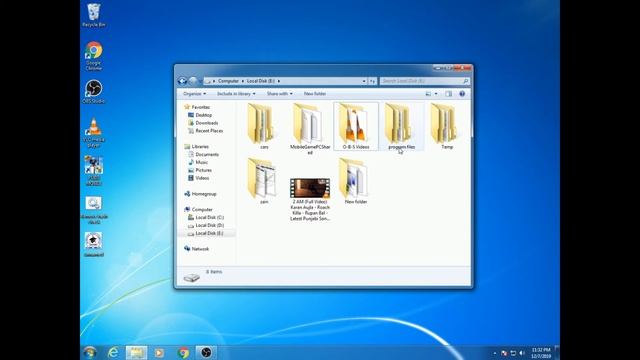640x360 pixels.
Task: Click the address bar Refresh button
Action: click(372, 81)
